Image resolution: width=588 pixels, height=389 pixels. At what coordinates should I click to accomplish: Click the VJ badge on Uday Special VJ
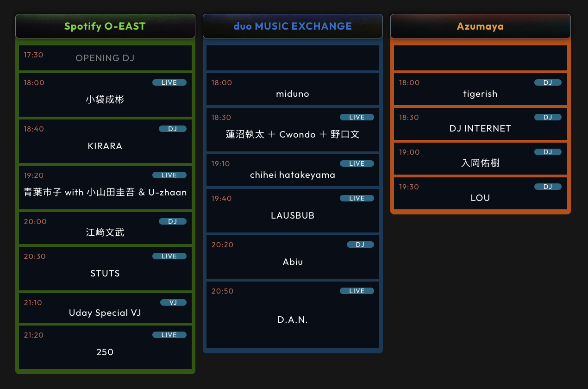[x=173, y=302]
